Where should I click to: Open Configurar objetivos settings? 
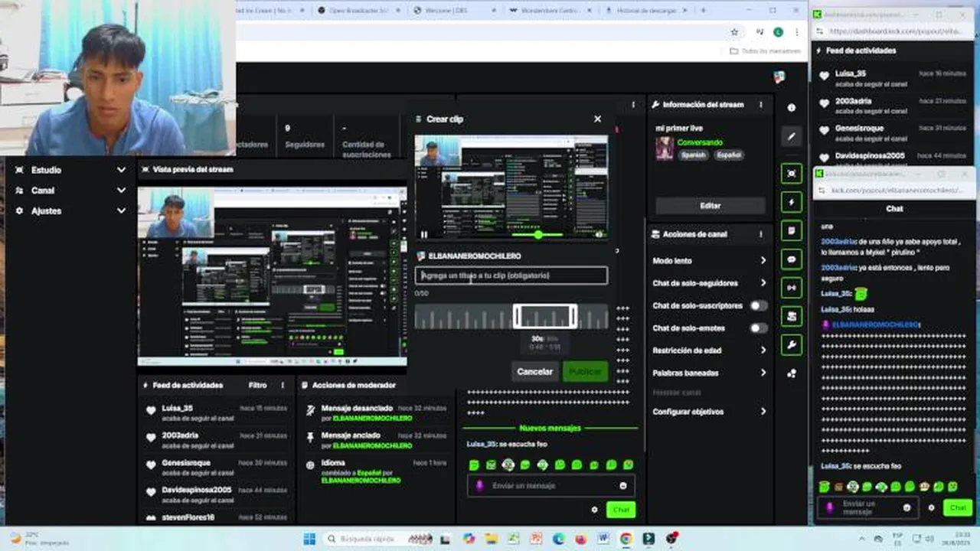709,412
